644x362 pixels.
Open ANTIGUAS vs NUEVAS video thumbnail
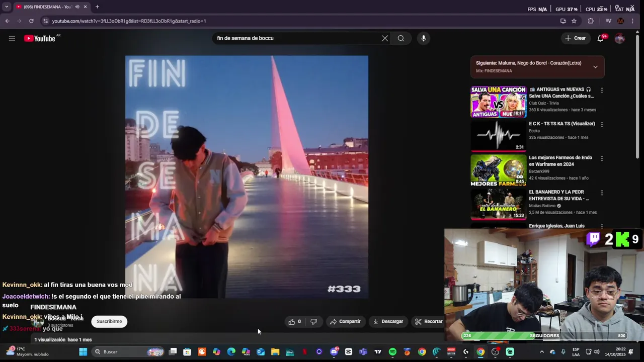(x=498, y=102)
